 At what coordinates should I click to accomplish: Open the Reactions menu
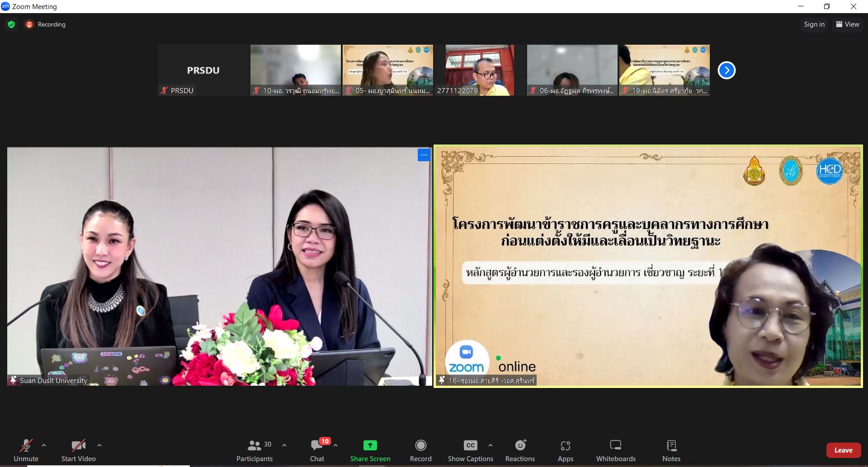click(x=520, y=451)
